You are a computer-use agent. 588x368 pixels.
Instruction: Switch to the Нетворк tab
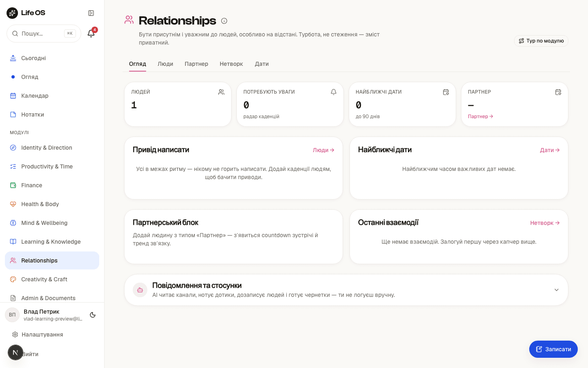pos(232,64)
